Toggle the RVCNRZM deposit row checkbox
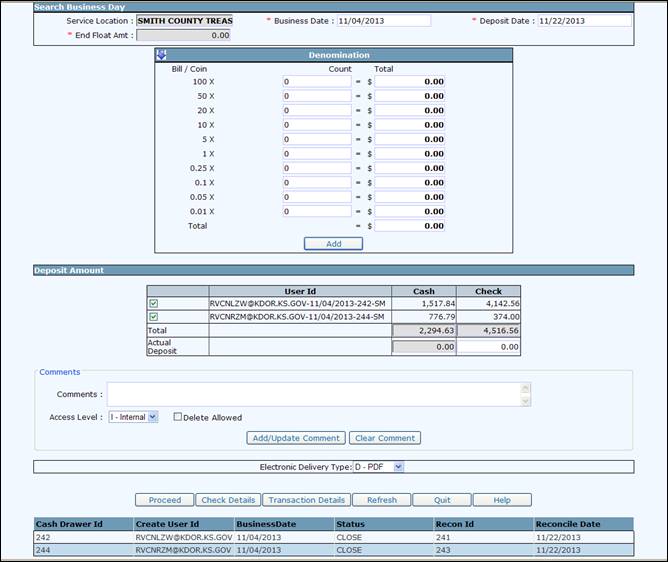The image size is (668, 562). click(x=152, y=316)
